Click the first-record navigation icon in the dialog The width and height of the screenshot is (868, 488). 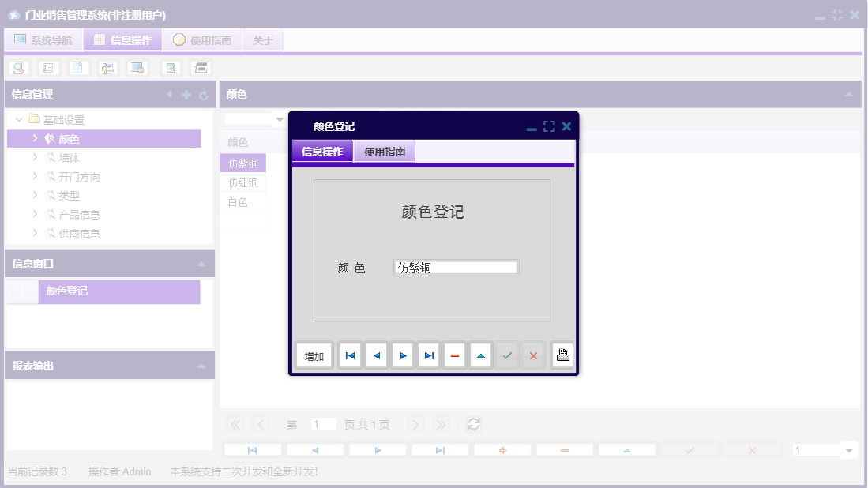[x=350, y=355]
